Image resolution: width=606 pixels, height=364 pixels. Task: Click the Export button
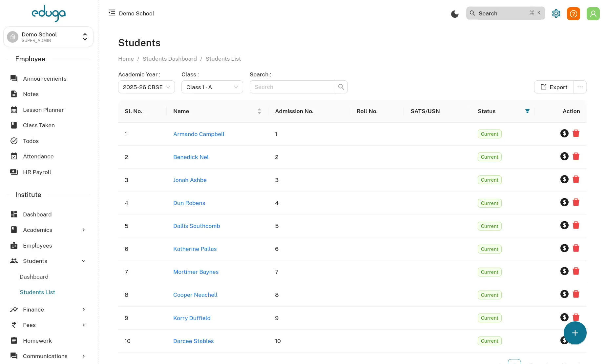554,87
